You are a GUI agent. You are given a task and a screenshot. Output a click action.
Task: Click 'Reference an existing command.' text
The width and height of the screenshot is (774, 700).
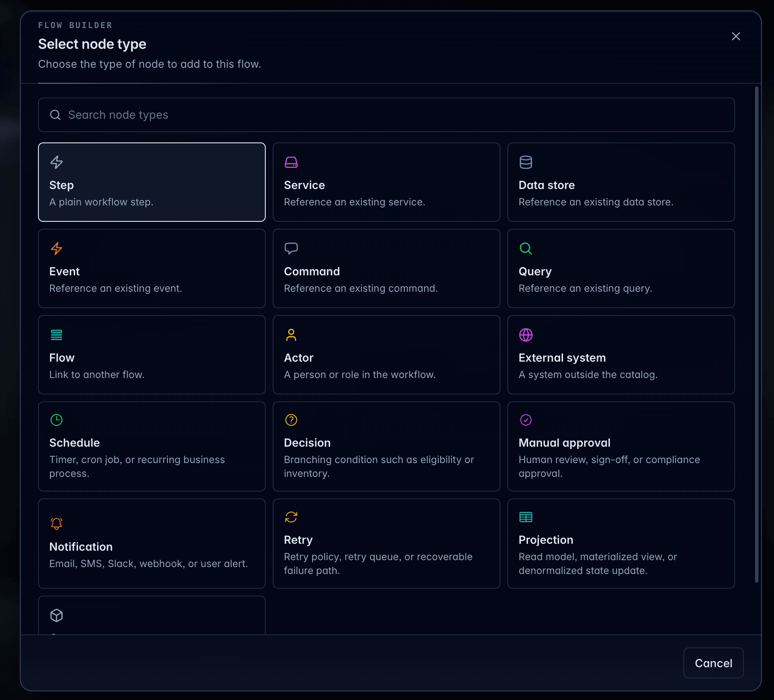coord(361,288)
